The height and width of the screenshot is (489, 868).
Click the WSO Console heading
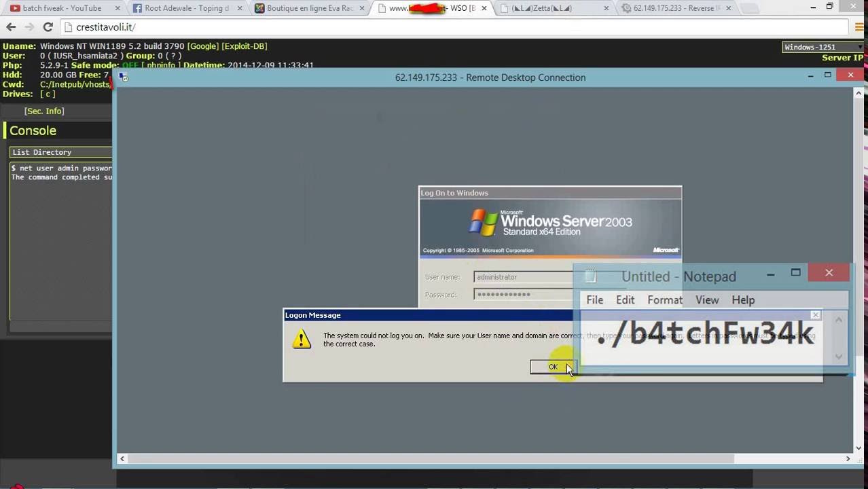coord(33,130)
